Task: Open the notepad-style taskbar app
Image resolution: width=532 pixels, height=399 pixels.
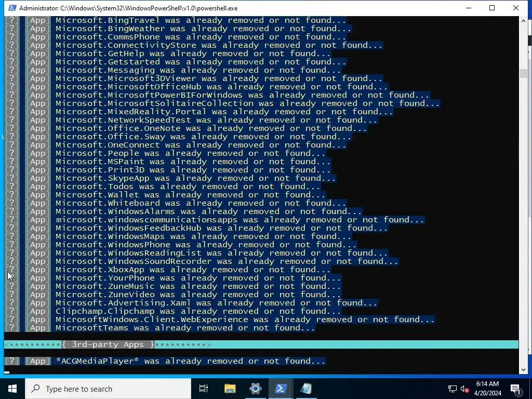Action: pyautogui.click(x=307, y=389)
